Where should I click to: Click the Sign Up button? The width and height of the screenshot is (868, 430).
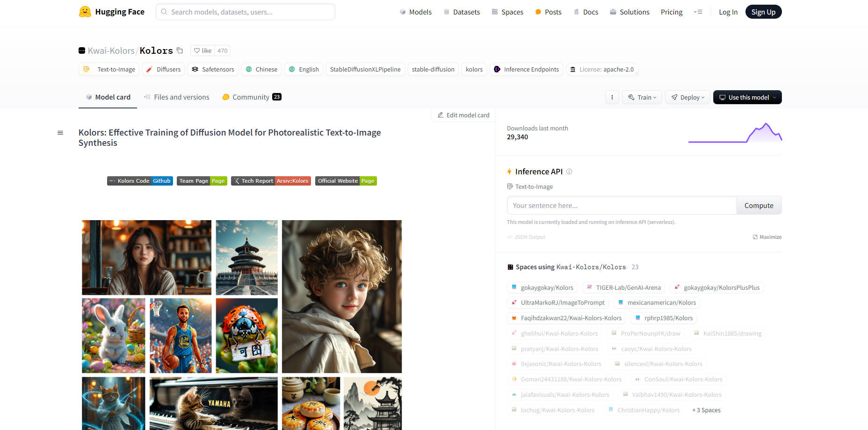[763, 12]
